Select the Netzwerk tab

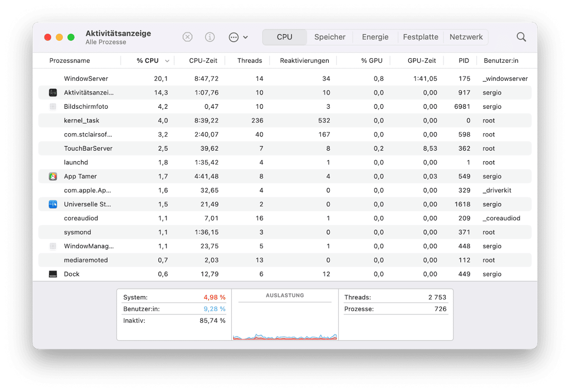click(466, 37)
